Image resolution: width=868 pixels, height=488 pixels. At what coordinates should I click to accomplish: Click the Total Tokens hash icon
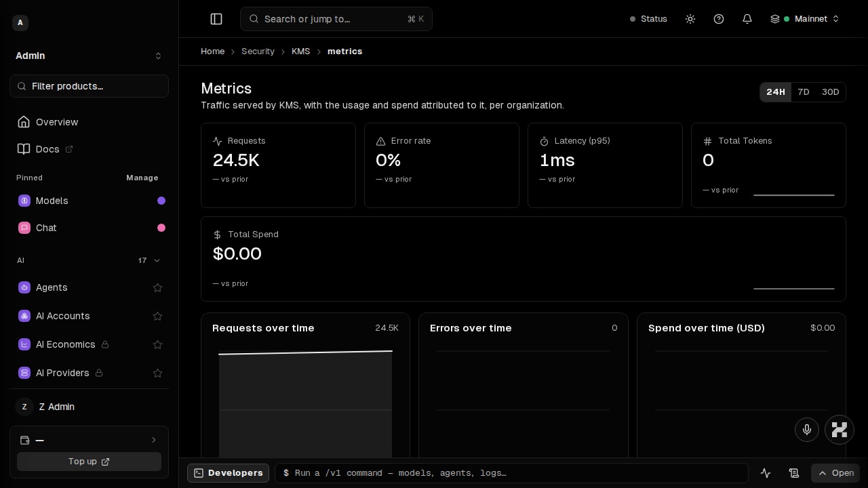pyautogui.click(x=707, y=141)
